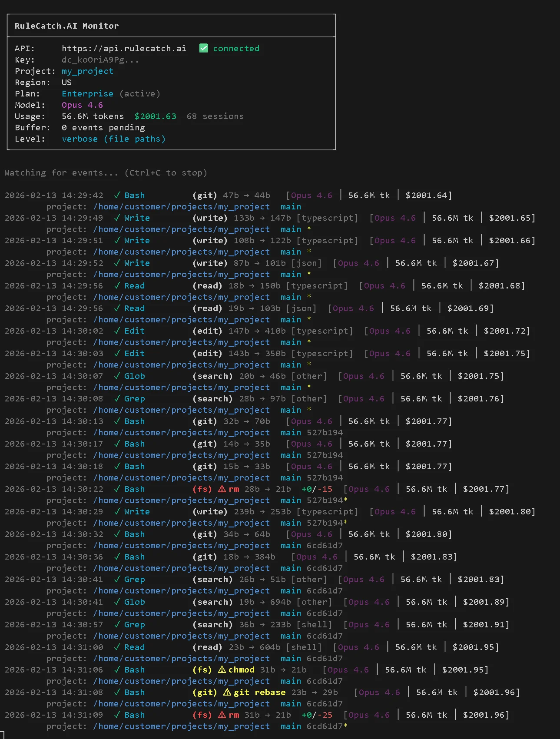
Task: Click the check mark on the 14:30:18 Bash line
Action: coord(117,466)
